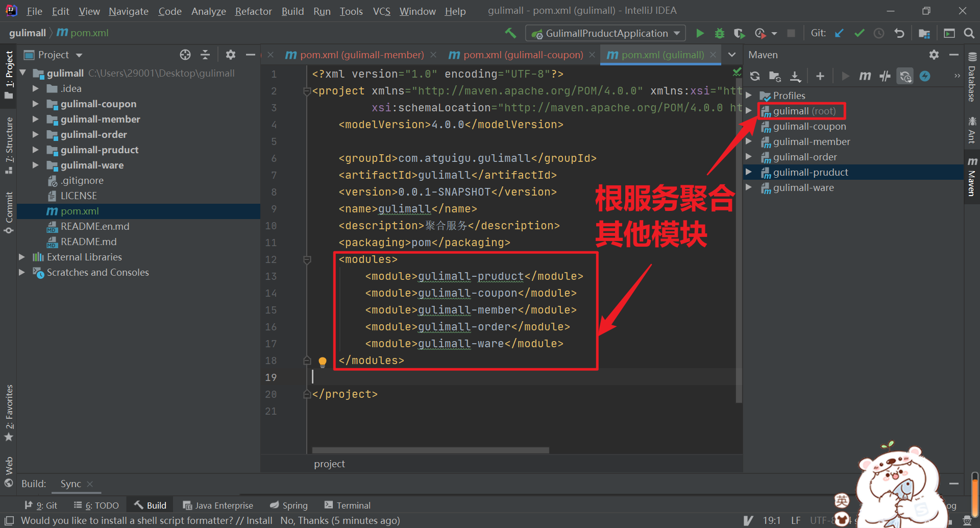Expand Scratches and Consoles node
Image resolution: width=980 pixels, height=528 pixels.
[x=21, y=272]
